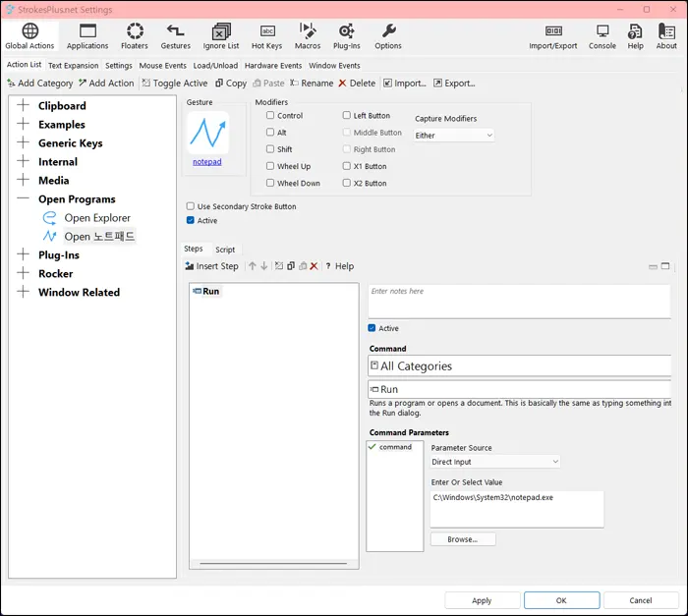
Task: Open steps Help with question mark
Action: 340,266
